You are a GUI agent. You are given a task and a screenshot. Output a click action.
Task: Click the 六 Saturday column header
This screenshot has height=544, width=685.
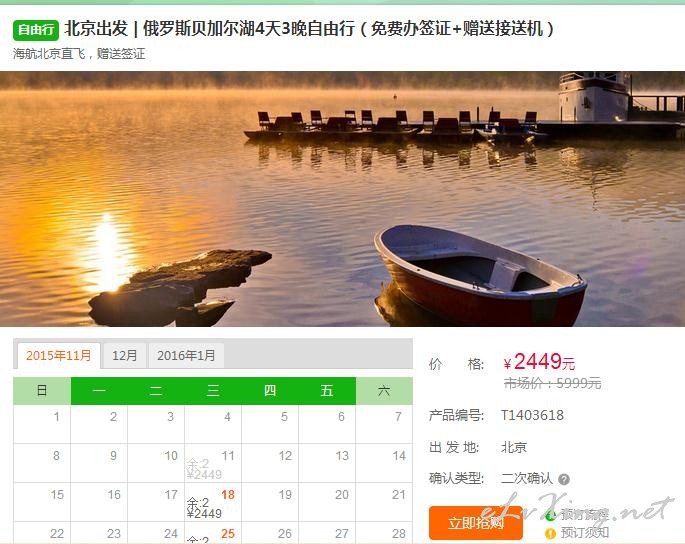coord(384,391)
